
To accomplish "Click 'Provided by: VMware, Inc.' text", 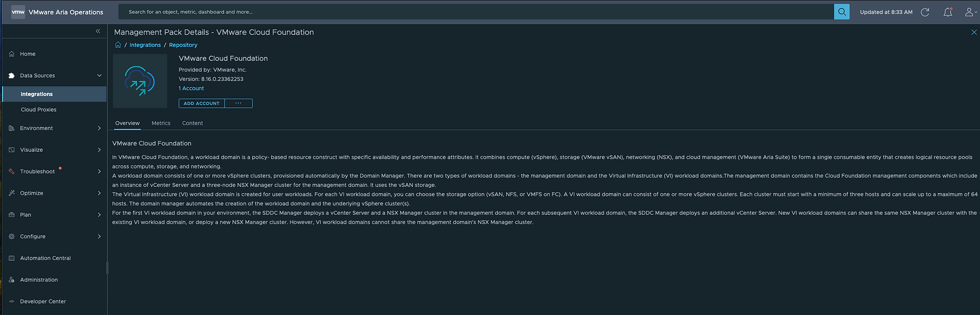I will pyautogui.click(x=212, y=70).
